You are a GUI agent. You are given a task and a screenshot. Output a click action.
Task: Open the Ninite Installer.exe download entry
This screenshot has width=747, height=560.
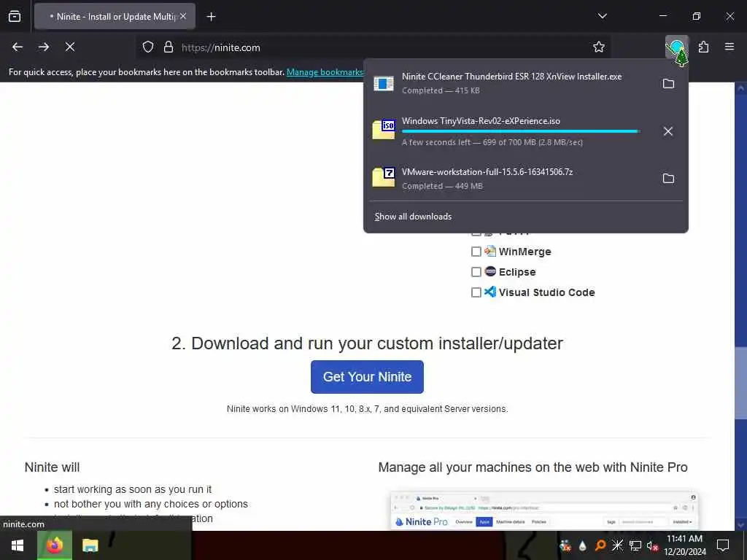point(511,83)
